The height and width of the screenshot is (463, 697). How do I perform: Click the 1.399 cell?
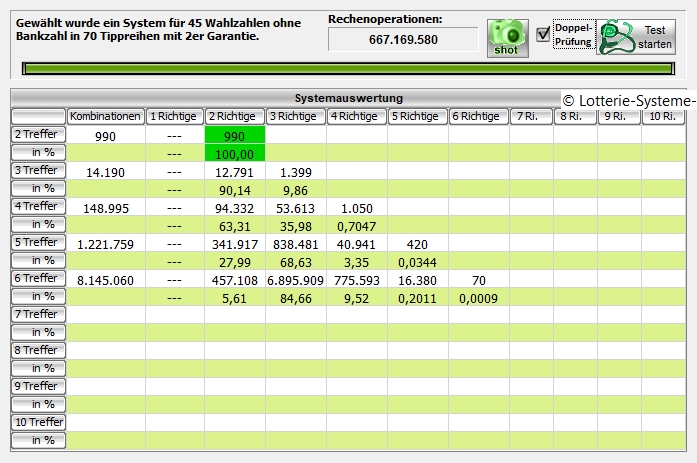click(296, 172)
